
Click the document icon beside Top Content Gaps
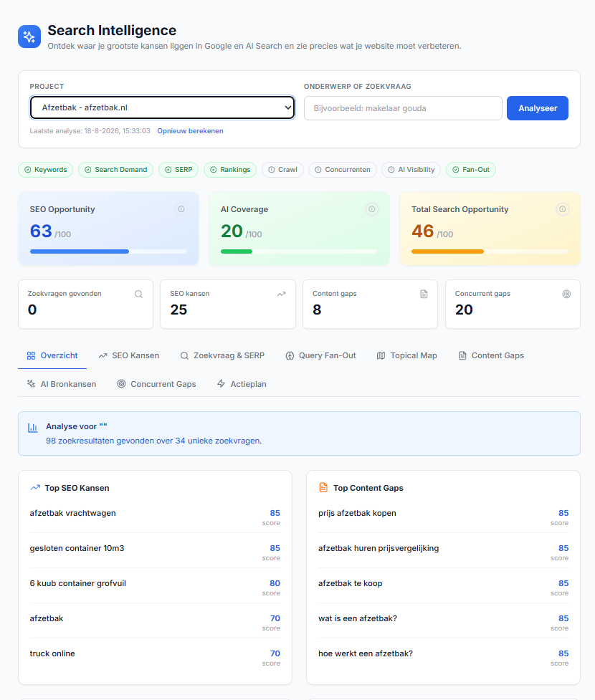pos(323,487)
